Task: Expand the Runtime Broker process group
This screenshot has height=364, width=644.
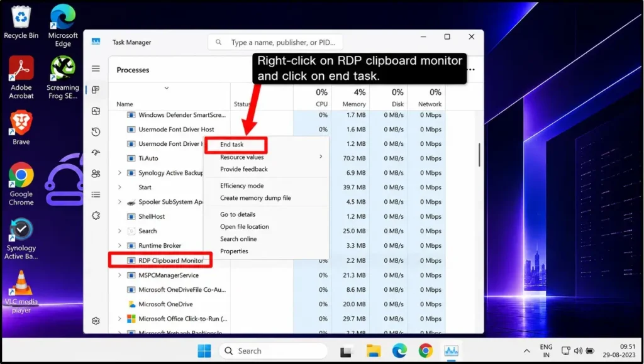Action: pyautogui.click(x=119, y=245)
